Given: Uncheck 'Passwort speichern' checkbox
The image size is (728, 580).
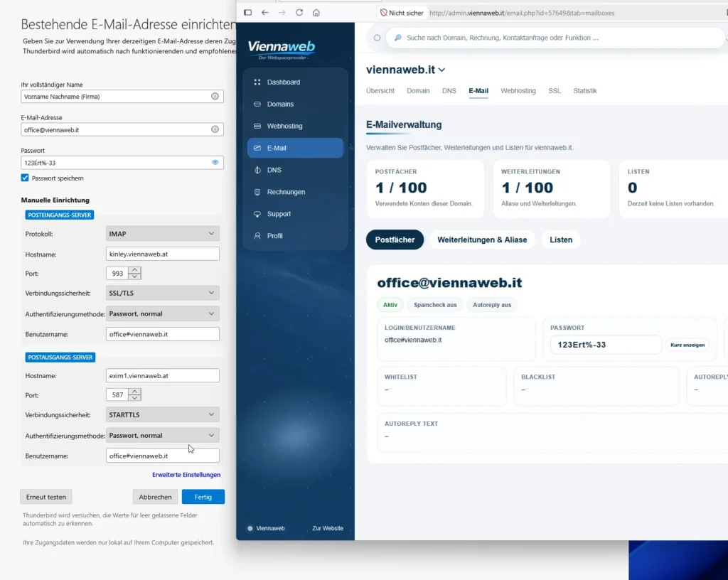Looking at the screenshot, I should (x=25, y=178).
